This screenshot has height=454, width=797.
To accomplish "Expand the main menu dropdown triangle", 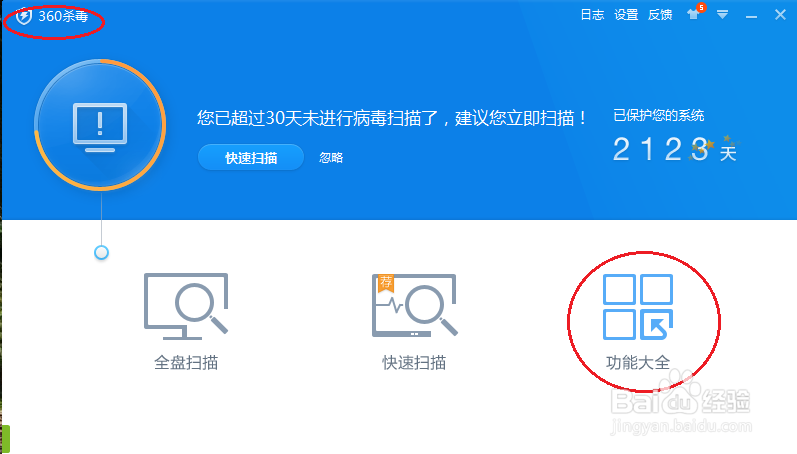I will pos(722,15).
